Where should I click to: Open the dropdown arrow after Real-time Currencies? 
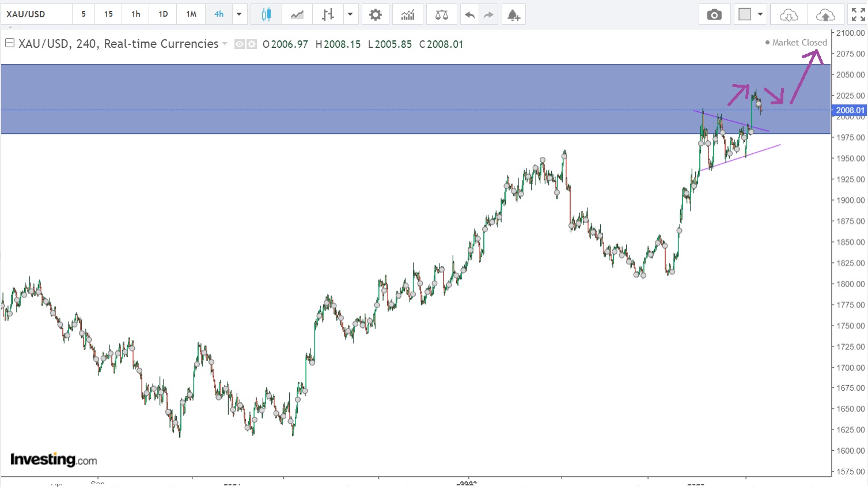(x=225, y=44)
